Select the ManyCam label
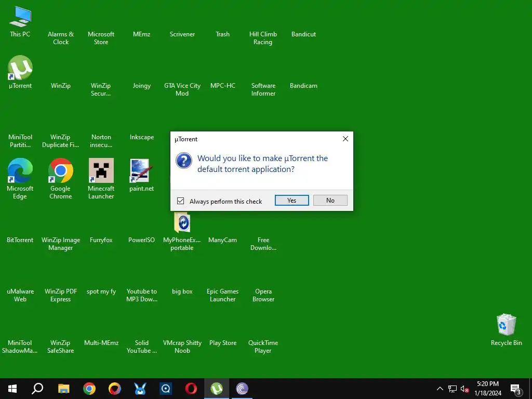Screen dimensions: 532x399 tap(222, 240)
